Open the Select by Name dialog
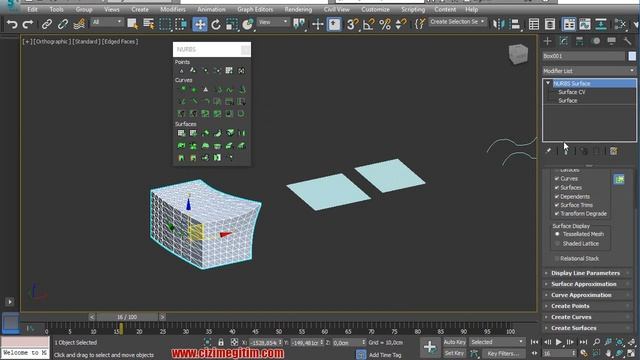 coord(149,24)
